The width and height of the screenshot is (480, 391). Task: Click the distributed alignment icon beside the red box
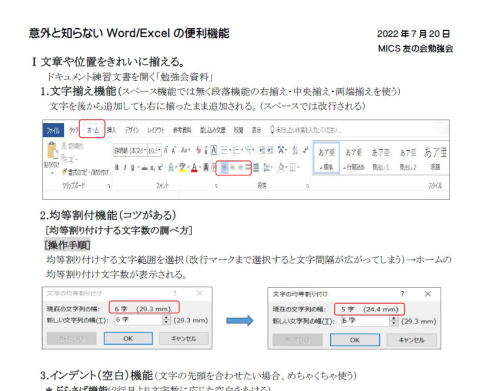tap(256, 168)
